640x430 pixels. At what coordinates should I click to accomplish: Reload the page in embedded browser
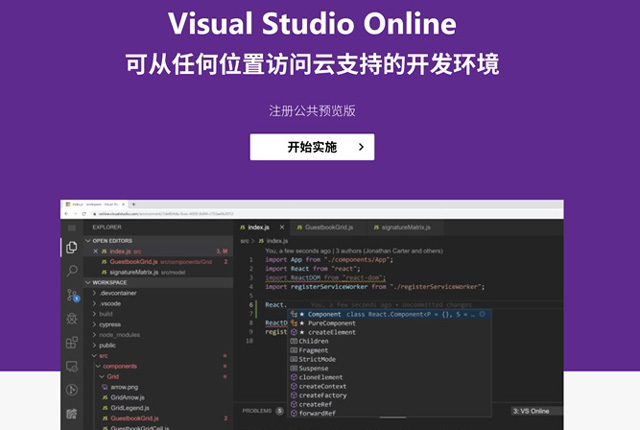(84, 213)
